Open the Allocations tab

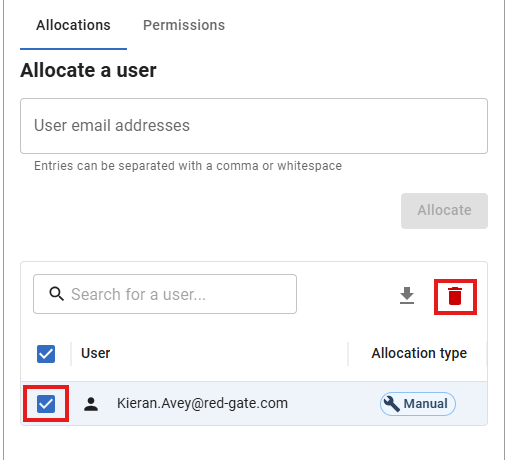click(73, 25)
